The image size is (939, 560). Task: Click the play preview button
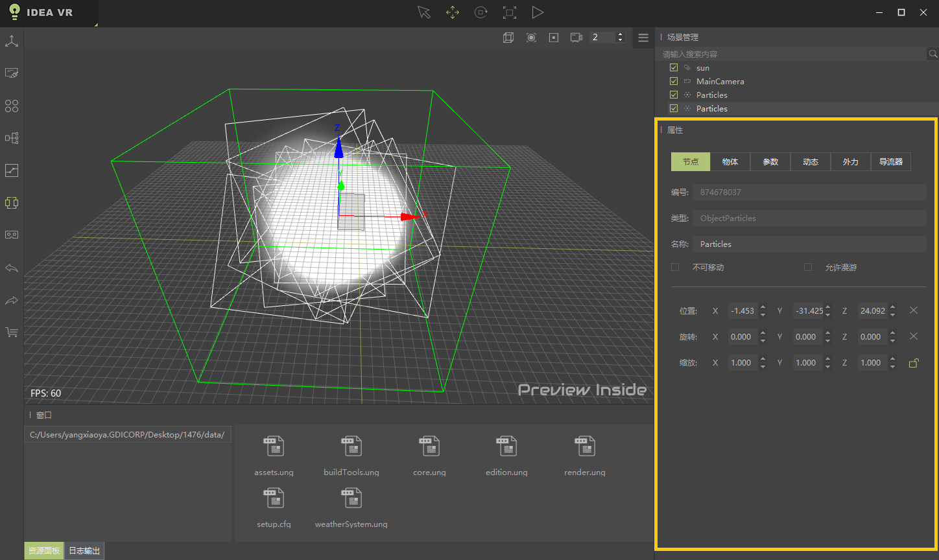(x=538, y=13)
